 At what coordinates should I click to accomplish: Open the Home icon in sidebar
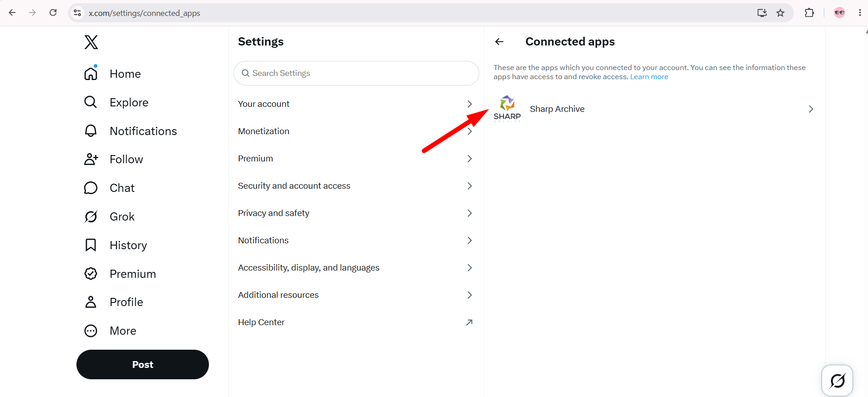(91, 73)
